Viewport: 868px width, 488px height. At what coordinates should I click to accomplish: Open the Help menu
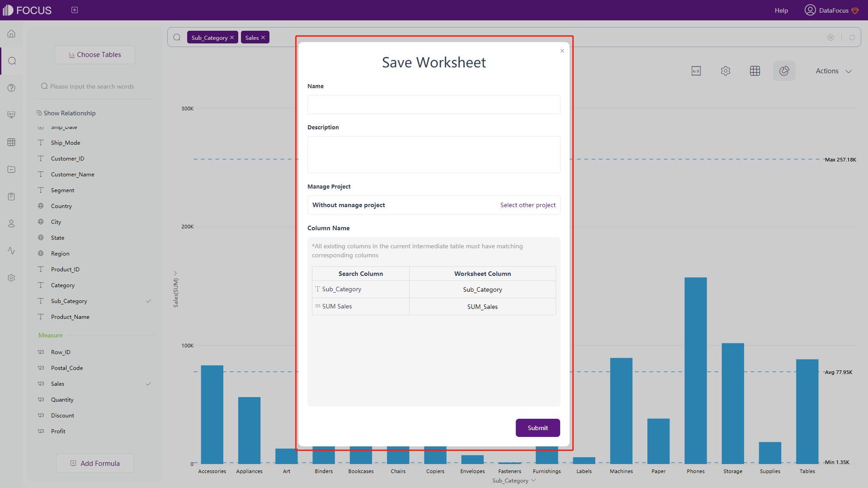(x=781, y=10)
